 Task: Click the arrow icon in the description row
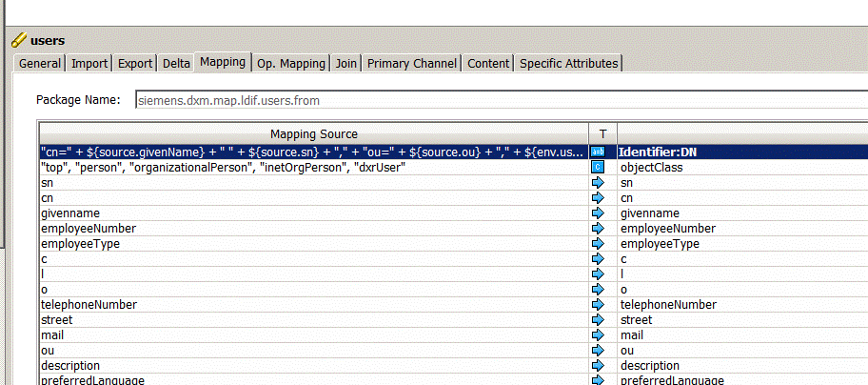pos(599,365)
